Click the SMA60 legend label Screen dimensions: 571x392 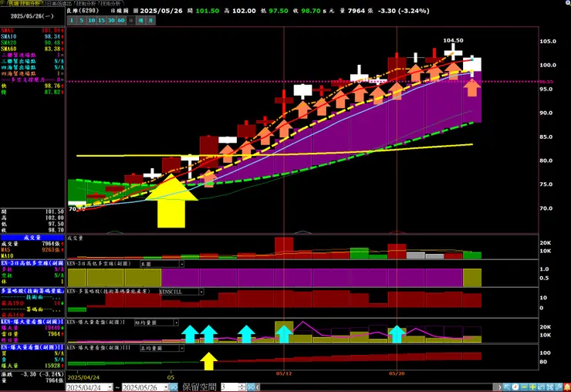pos(8,49)
